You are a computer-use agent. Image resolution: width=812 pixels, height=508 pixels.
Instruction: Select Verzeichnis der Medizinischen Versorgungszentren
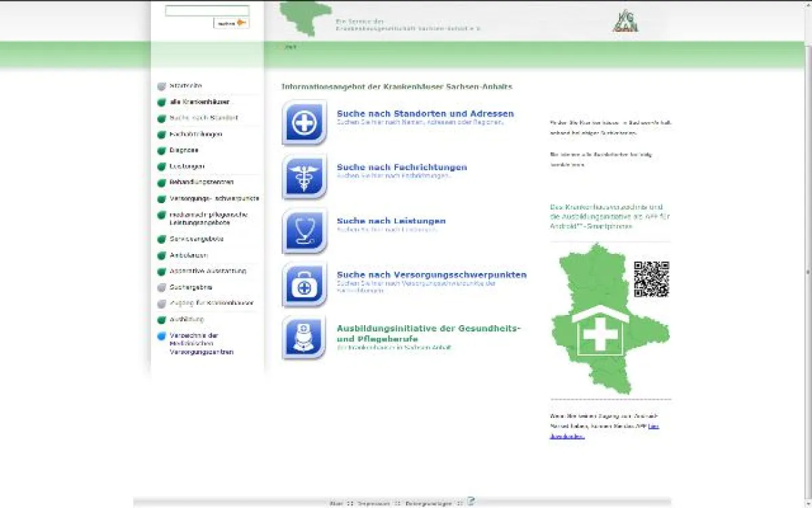tap(197, 343)
